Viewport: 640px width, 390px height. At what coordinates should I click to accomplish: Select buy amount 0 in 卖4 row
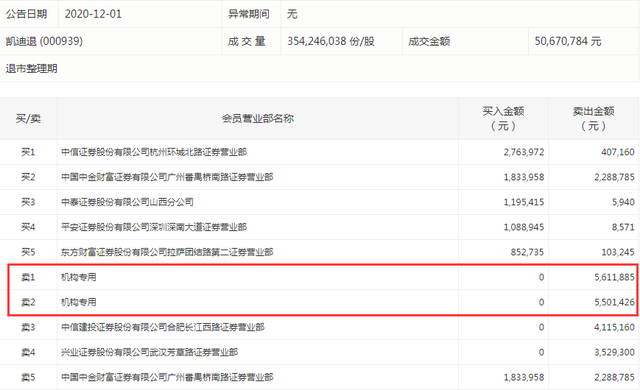[x=541, y=352]
